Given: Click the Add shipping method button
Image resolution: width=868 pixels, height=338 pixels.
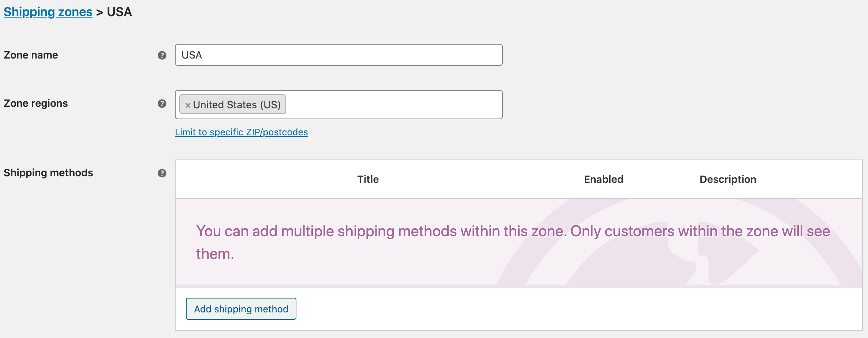Looking at the screenshot, I should (241, 309).
